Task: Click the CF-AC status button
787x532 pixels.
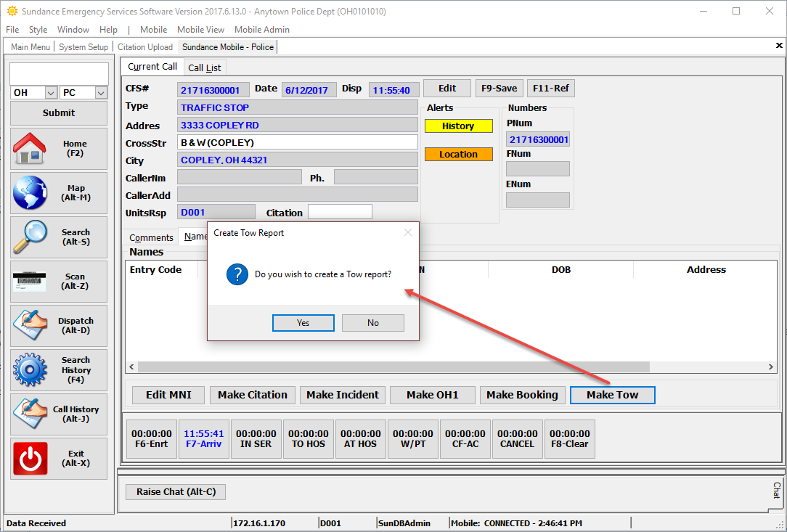Action: 465,439
